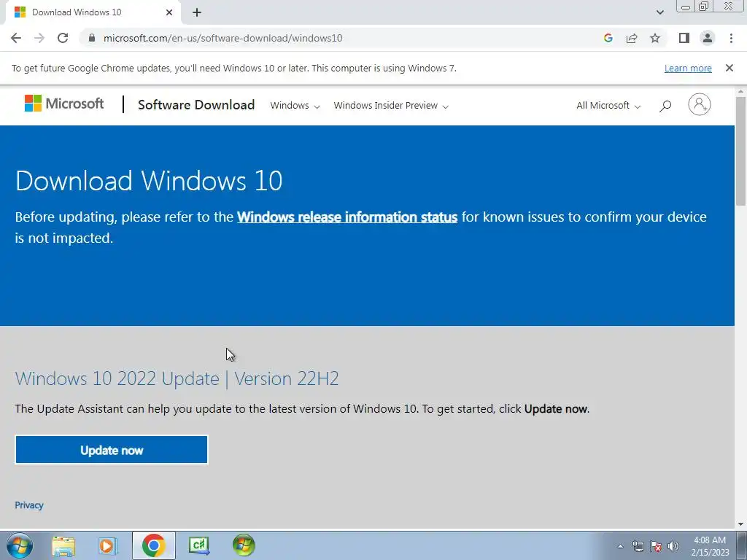
Task: Dismiss the Chrome updates notification bar
Action: coord(729,68)
